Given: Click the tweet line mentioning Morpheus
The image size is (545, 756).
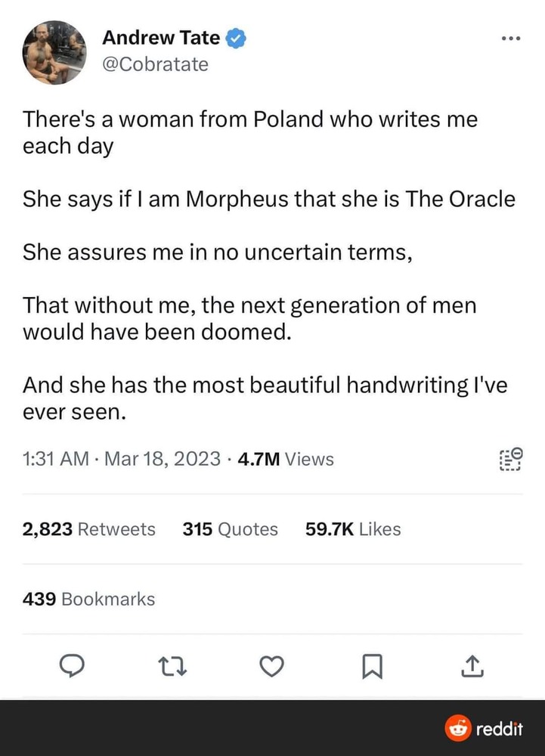Looking at the screenshot, I should coord(269,199).
